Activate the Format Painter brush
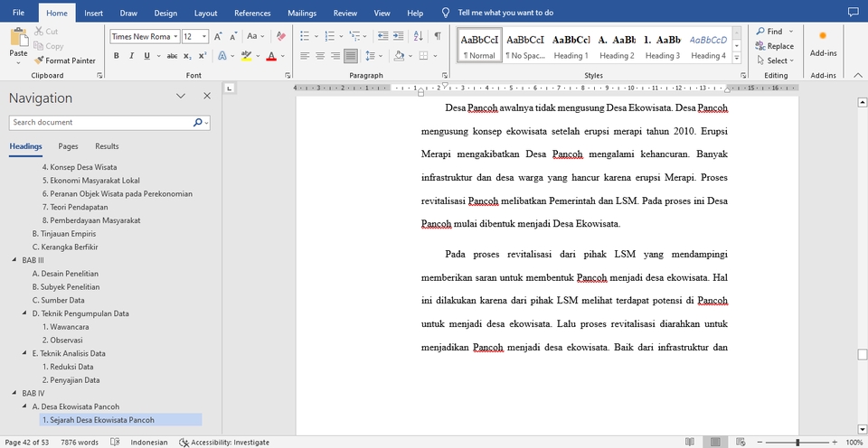 [39, 61]
